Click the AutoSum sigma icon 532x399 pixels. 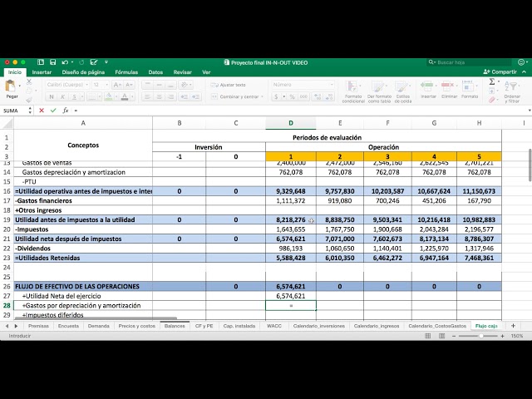tap(492, 81)
